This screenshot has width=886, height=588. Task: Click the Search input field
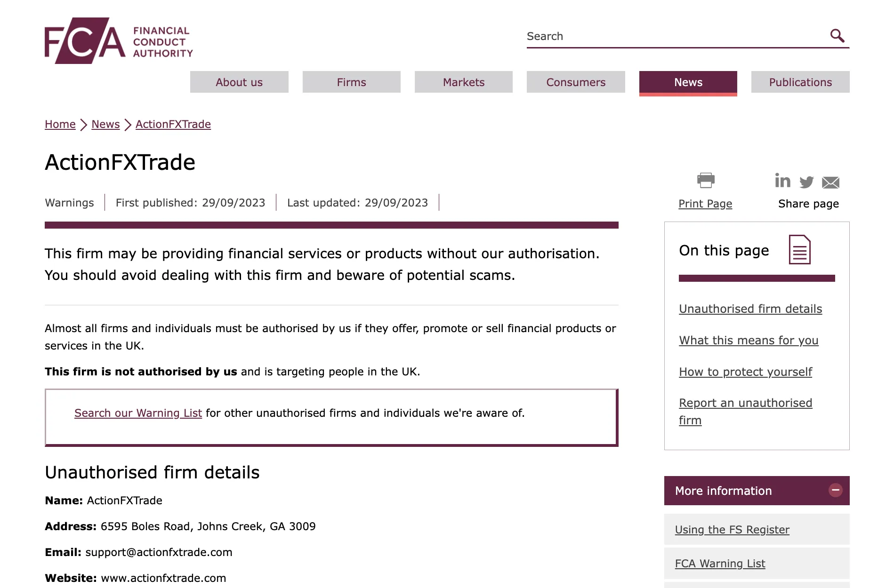(676, 36)
